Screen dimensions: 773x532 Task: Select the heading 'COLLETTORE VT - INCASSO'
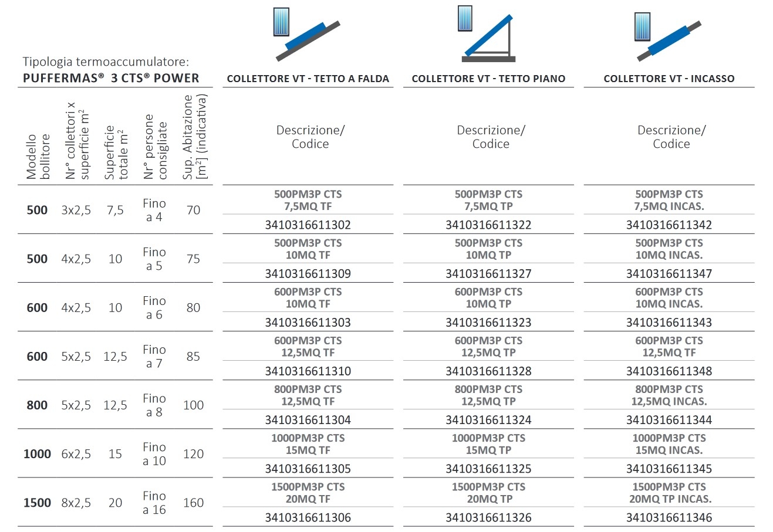669,79
